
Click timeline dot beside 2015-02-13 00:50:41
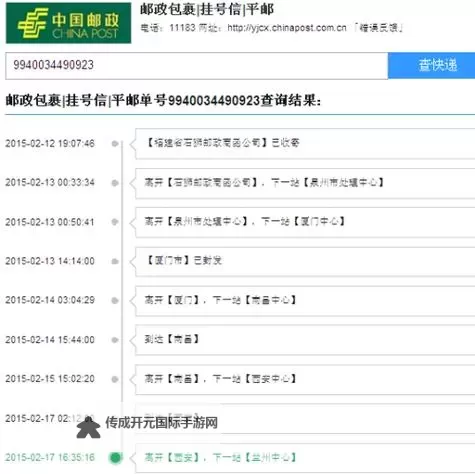pyautogui.click(x=115, y=222)
